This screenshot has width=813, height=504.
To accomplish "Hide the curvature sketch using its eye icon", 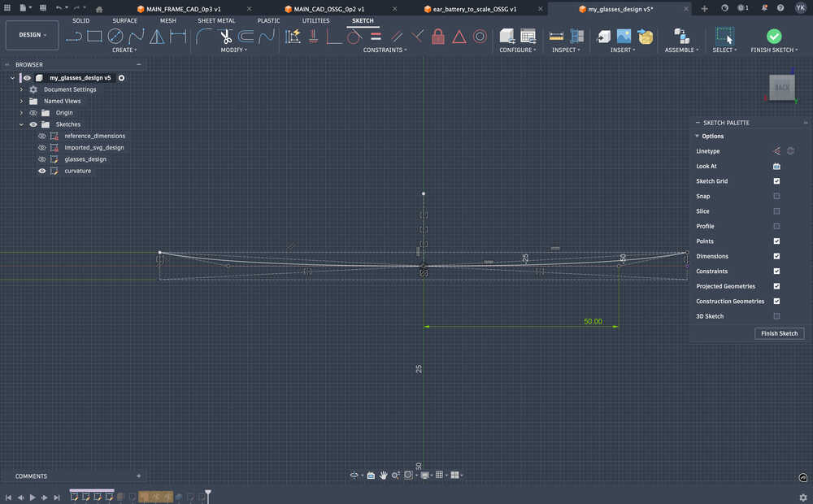I will pyautogui.click(x=41, y=170).
